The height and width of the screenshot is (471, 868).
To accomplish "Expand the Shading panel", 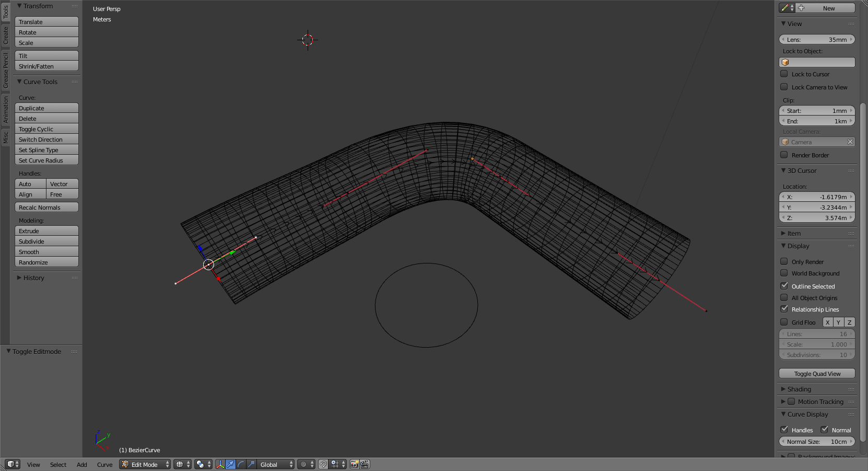I will coord(783,389).
